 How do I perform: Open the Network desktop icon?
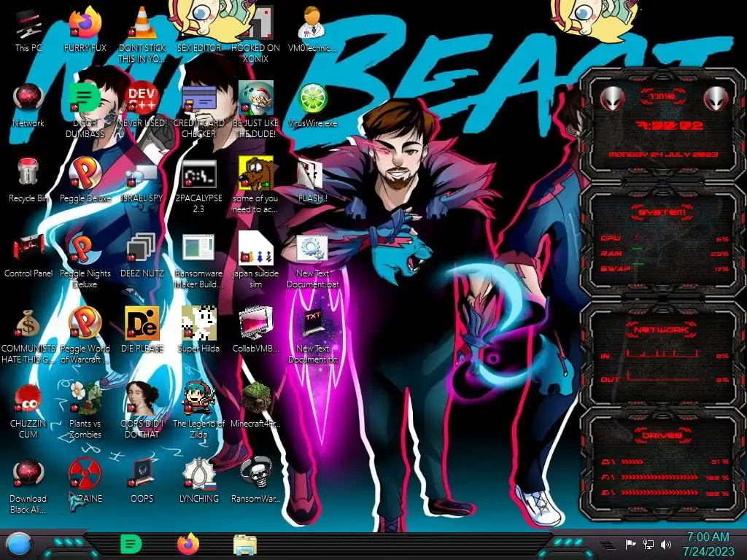point(28,106)
